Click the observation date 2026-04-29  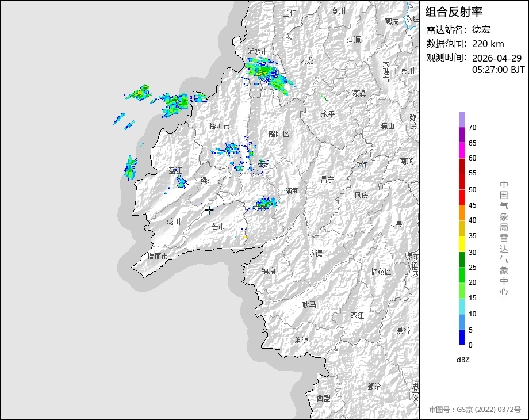[497, 58]
